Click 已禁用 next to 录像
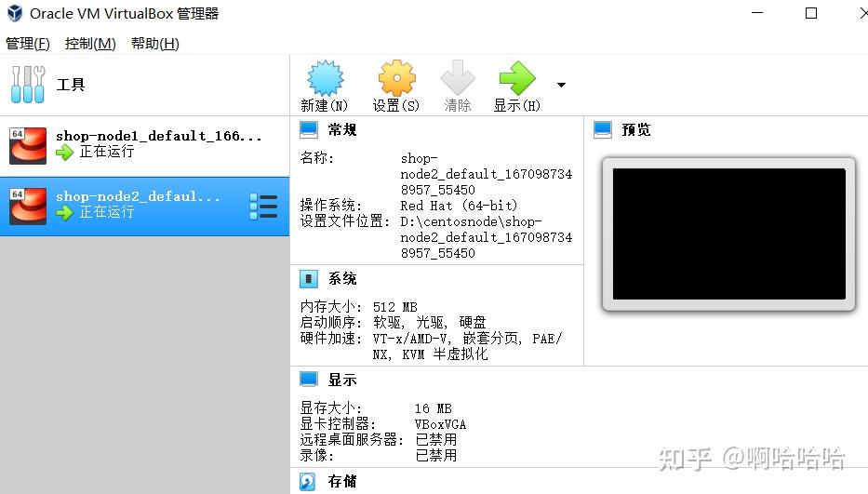The image size is (868, 494). point(435,455)
